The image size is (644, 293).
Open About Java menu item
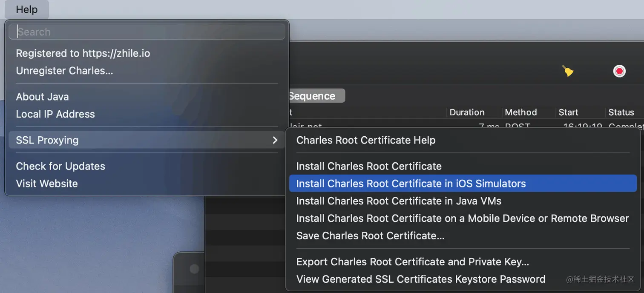(147, 97)
